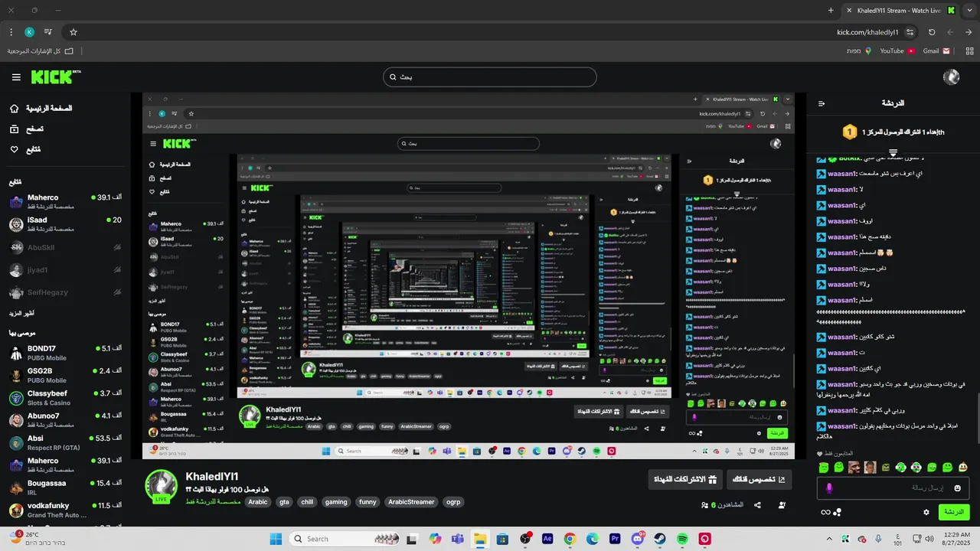Image resolution: width=980 pixels, height=551 pixels.
Task: Select the KhaledIYI1 Stream browser tab
Action: pos(900,11)
